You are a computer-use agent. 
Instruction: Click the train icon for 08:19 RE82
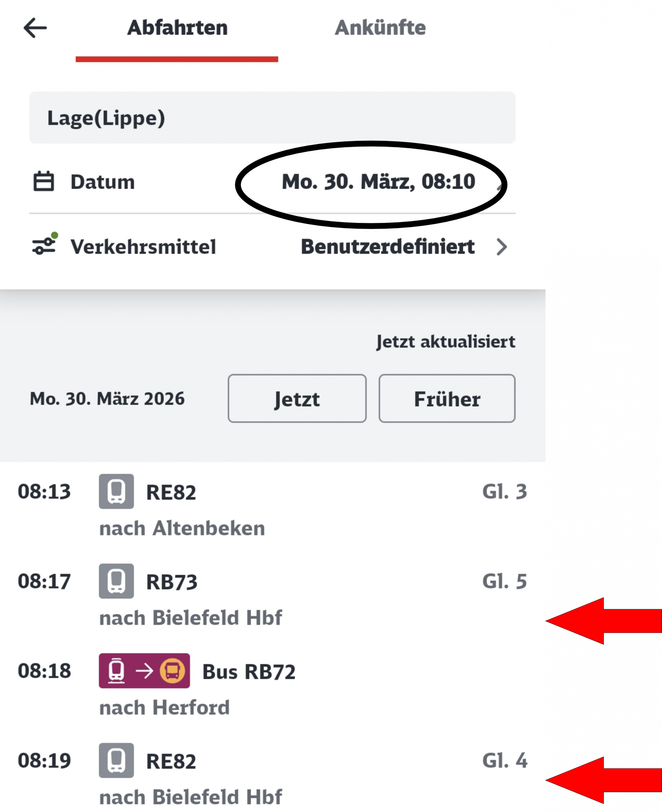[x=116, y=760]
